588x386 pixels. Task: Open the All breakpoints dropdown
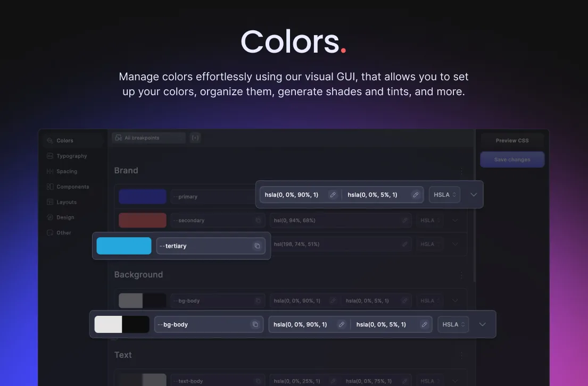click(x=148, y=138)
